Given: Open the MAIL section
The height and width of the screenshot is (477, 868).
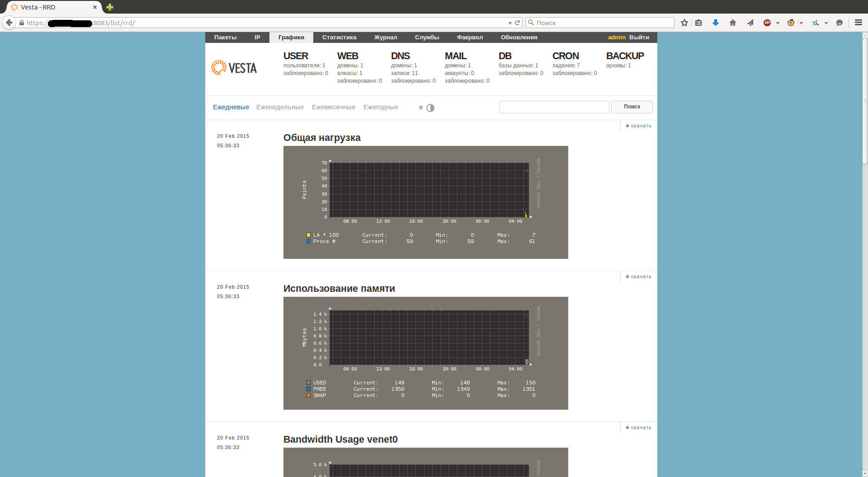Looking at the screenshot, I should tap(455, 56).
